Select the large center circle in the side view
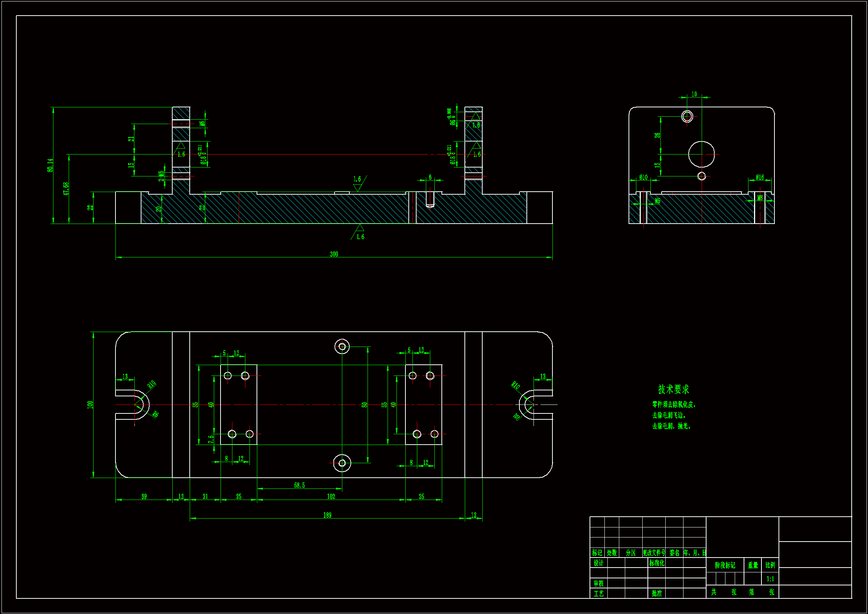This screenshot has height=614, width=868. [x=701, y=155]
